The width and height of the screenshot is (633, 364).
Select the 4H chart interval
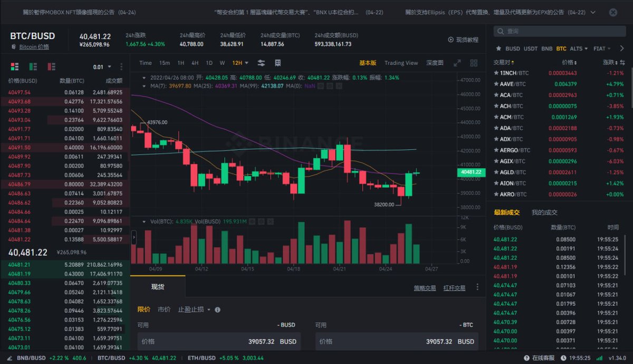[195, 63]
